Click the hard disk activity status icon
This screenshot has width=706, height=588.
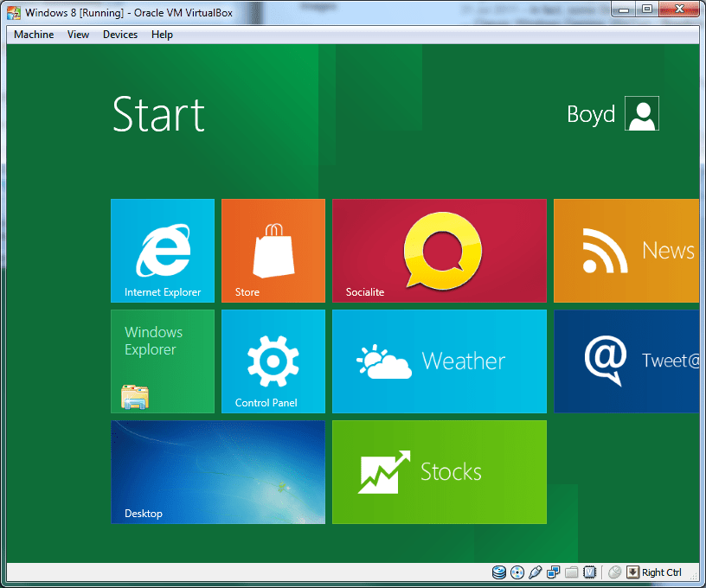click(x=499, y=572)
